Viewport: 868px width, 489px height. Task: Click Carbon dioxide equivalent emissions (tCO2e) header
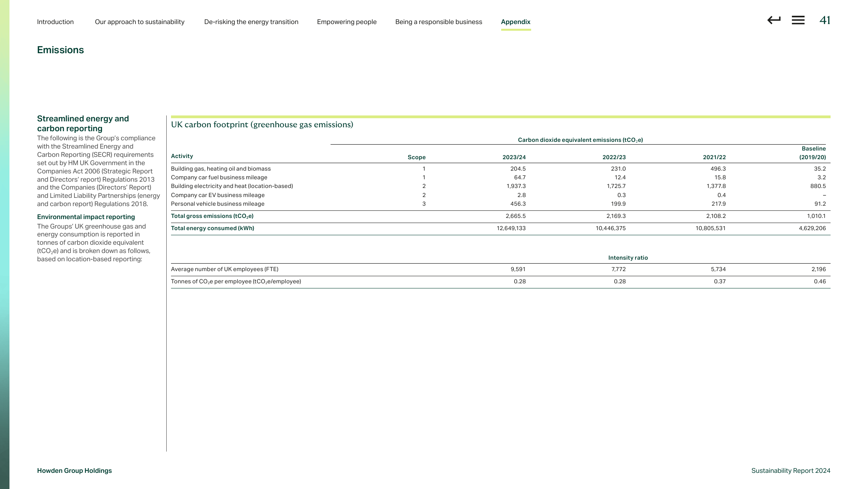click(580, 140)
